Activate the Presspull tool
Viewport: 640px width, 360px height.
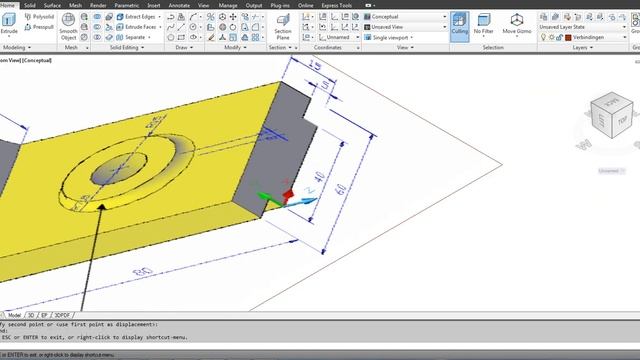(39, 27)
